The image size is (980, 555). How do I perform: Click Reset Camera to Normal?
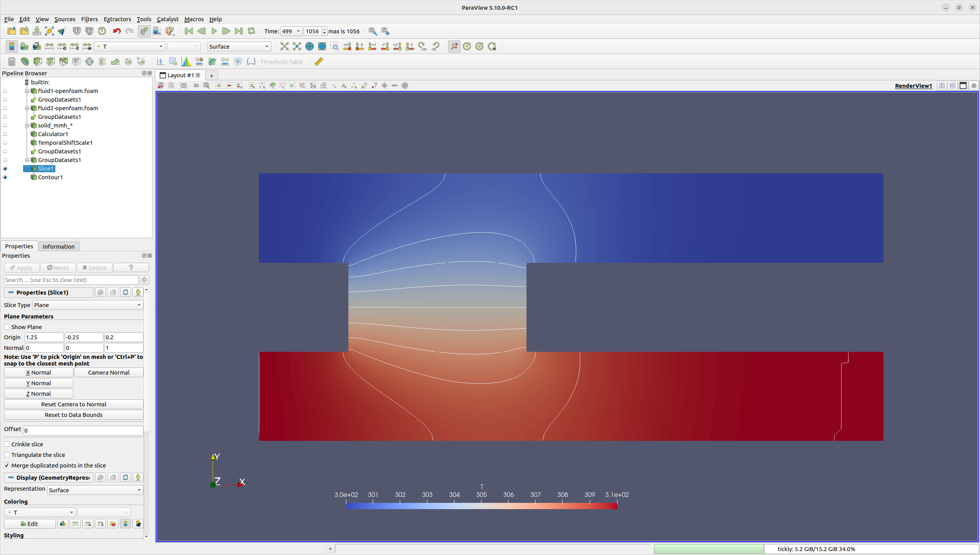(x=74, y=404)
